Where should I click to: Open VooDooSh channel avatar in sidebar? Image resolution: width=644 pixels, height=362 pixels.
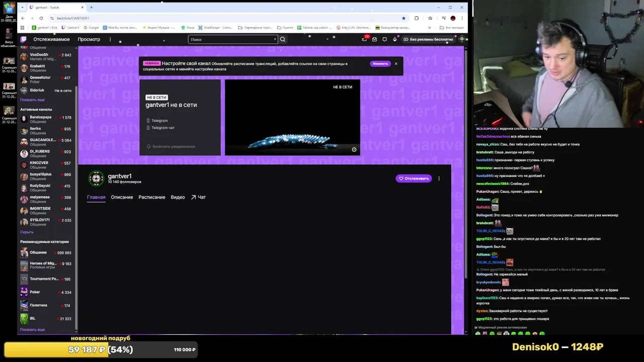pos(24,56)
